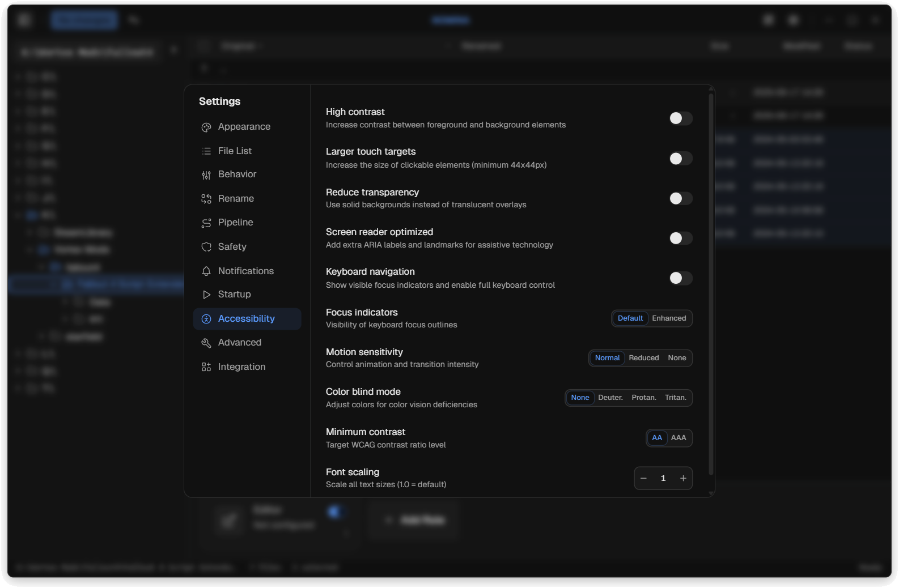The width and height of the screenshot is (899, 588).
Task: Enable Screen reader optimized switch
Action: [680, 238]
